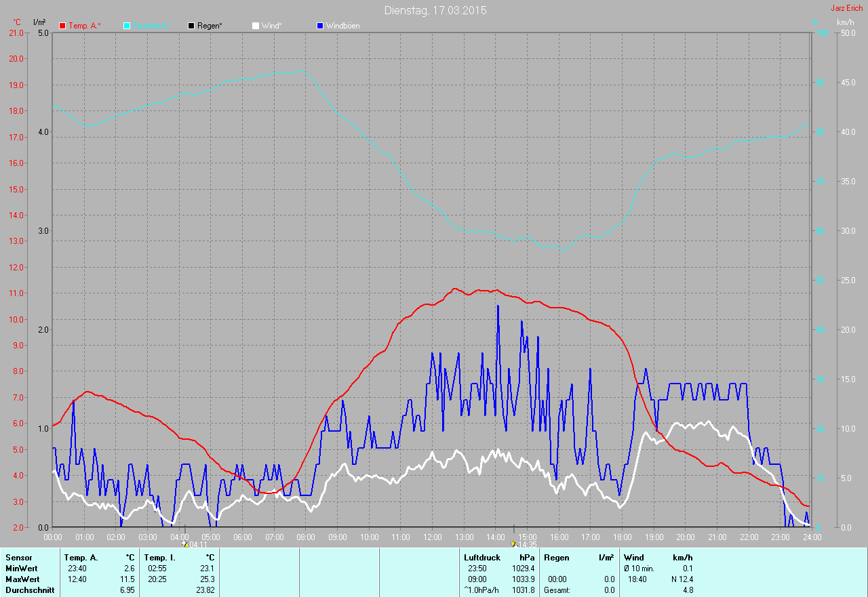
Task: Select the "MinWert" row label
Action: pyautogui.click(x=22, y=569)
